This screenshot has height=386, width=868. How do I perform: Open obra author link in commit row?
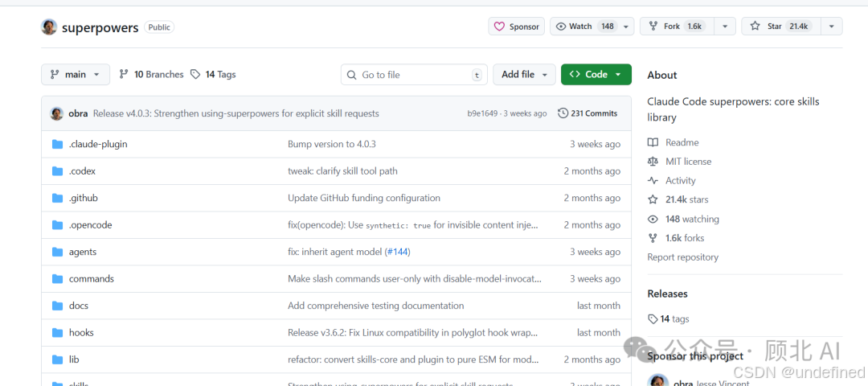(79, 113)
